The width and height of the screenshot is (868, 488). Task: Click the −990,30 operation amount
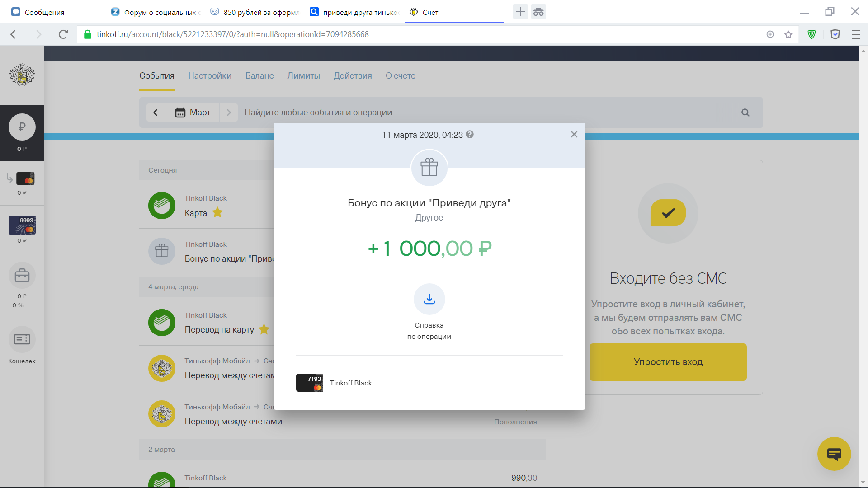pyautogui.click(x=522, y=478)
